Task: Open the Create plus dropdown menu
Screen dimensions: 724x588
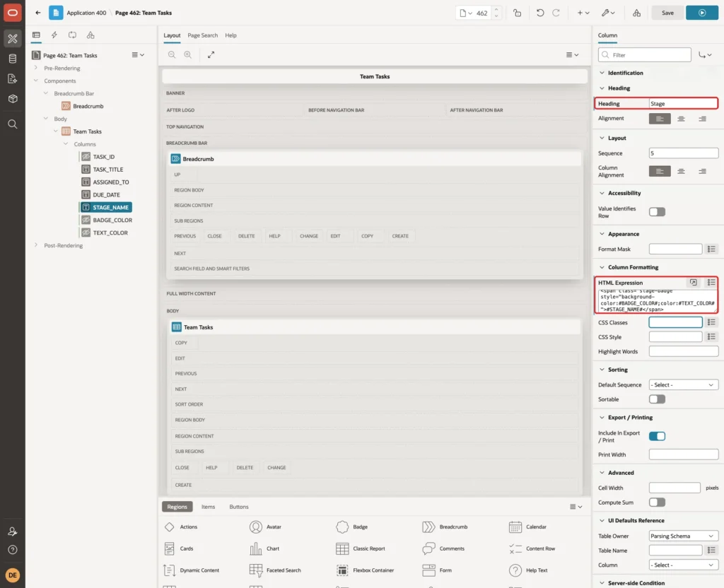Action: point(583,13)
